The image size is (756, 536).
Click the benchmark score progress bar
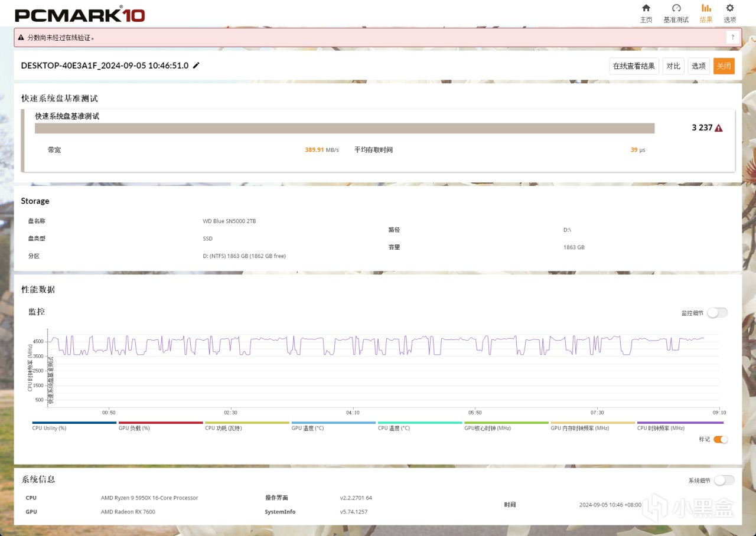(345, 128)
